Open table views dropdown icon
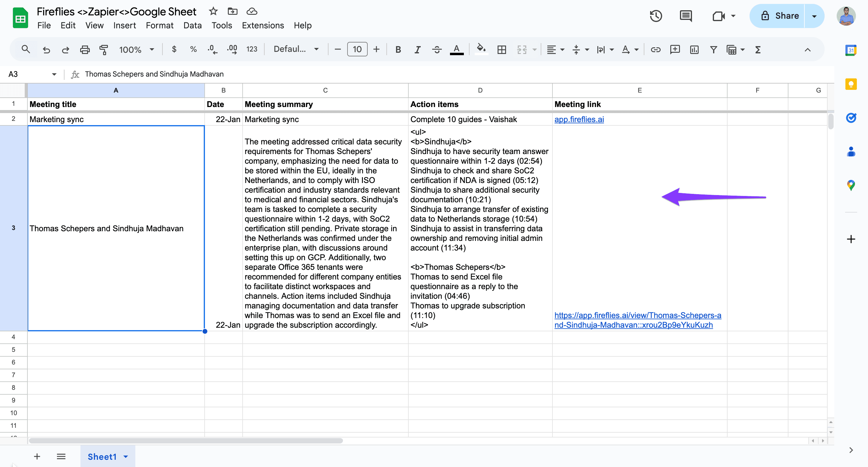Screen dimensions: 868x467 pos(735,50)
